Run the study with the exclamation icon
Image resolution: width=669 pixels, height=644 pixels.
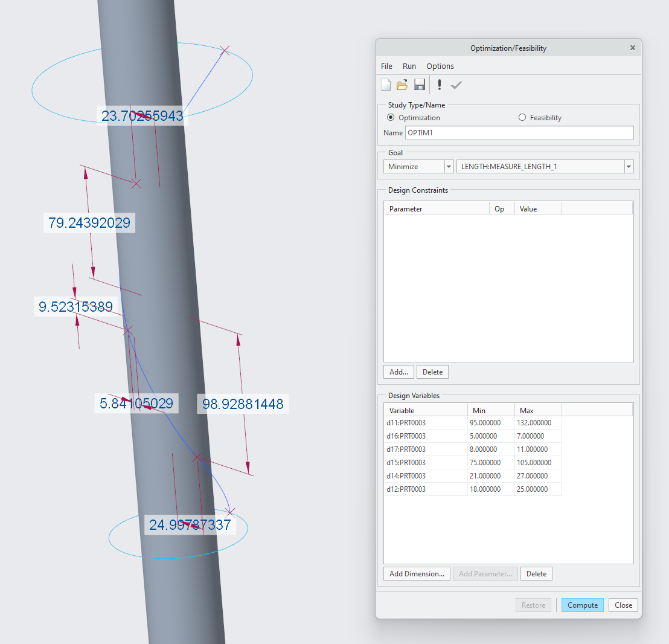[x=439, y=85]
